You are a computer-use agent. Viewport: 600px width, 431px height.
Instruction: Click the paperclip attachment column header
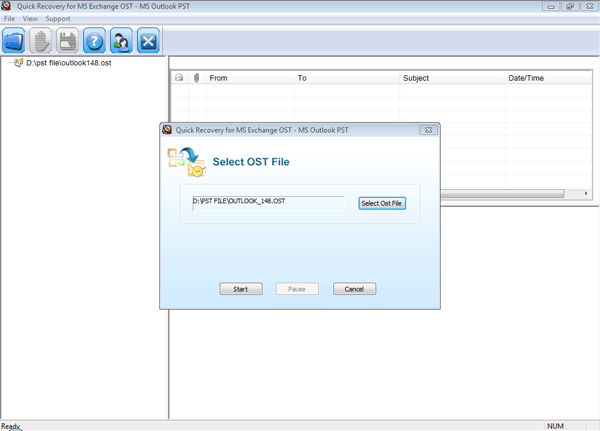coord(197,78)
